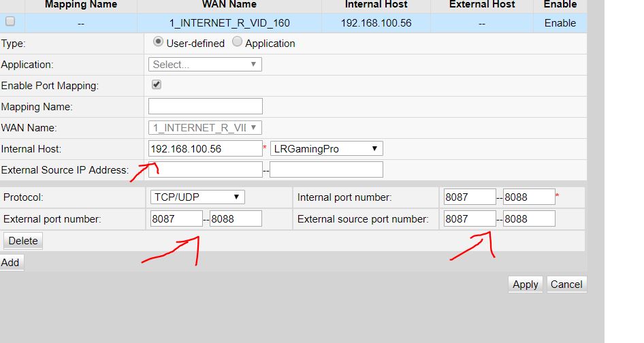
Task: Click the External source port number end field
Action: click(x=529, y=219)
